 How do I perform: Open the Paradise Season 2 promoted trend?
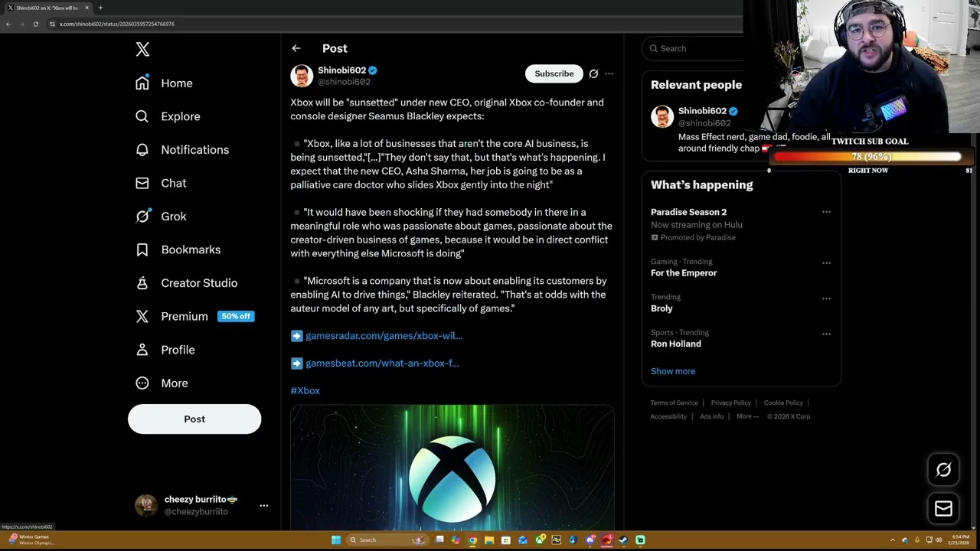[x=688, y=212]
